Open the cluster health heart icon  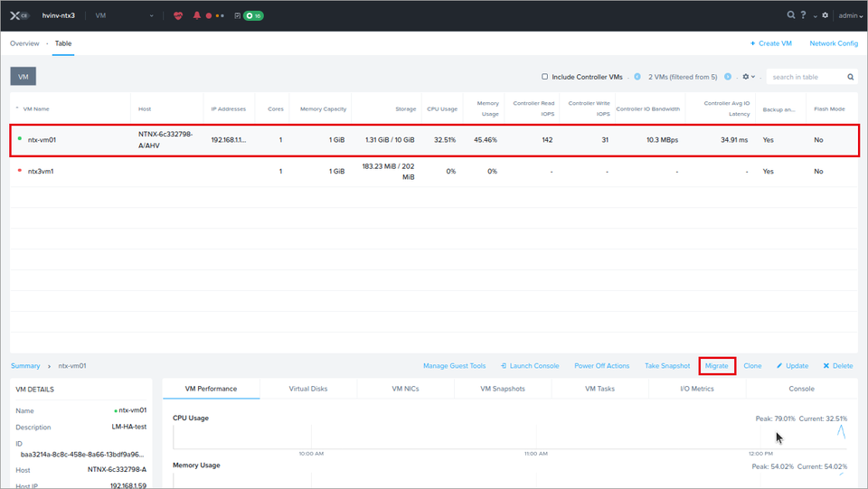click(178, 15)
